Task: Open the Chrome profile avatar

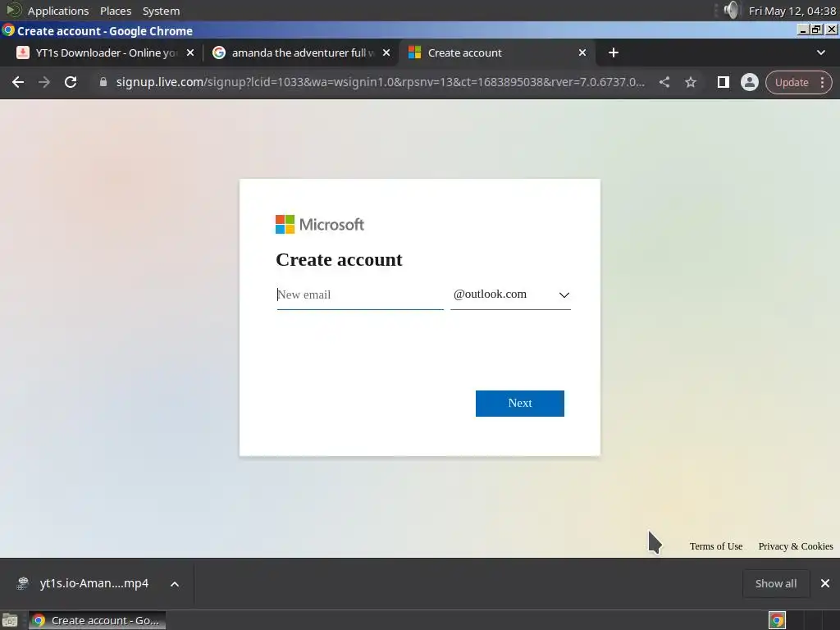Action: point(750,82)
